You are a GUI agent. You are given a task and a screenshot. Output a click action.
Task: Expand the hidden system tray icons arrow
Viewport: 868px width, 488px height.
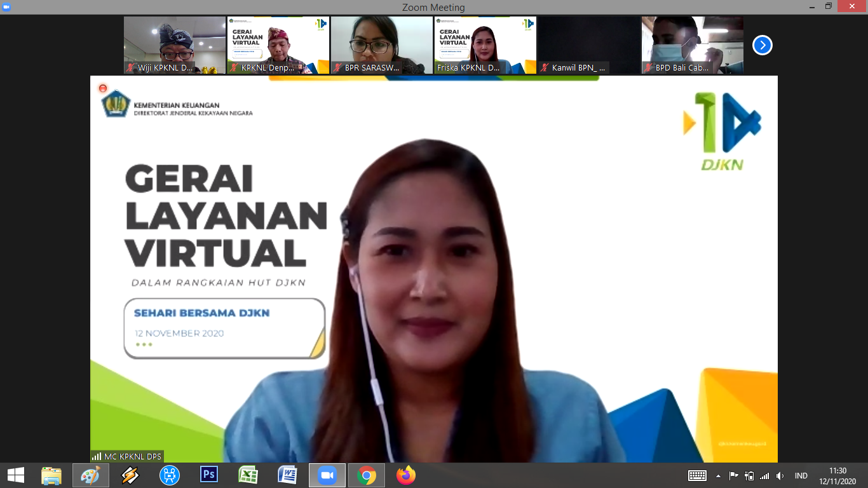[719, 476]
